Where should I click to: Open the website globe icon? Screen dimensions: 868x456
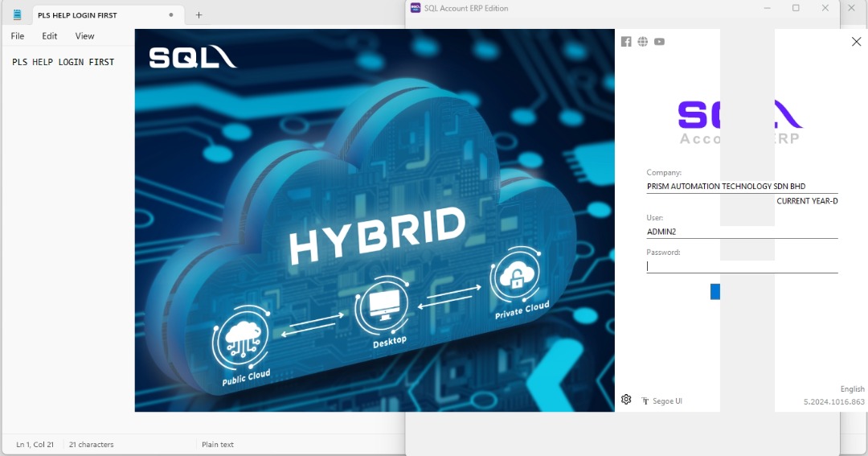tap(643, 42)
